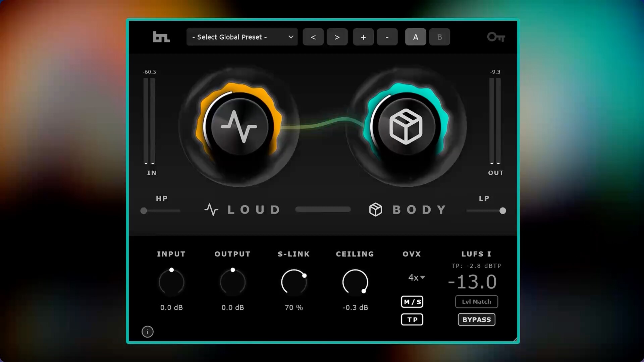This screenshot has height=362, width=644.
Task: Click the small waveform icon beside LOUD label
Action: pyautogui.click(x=211, y=209)
